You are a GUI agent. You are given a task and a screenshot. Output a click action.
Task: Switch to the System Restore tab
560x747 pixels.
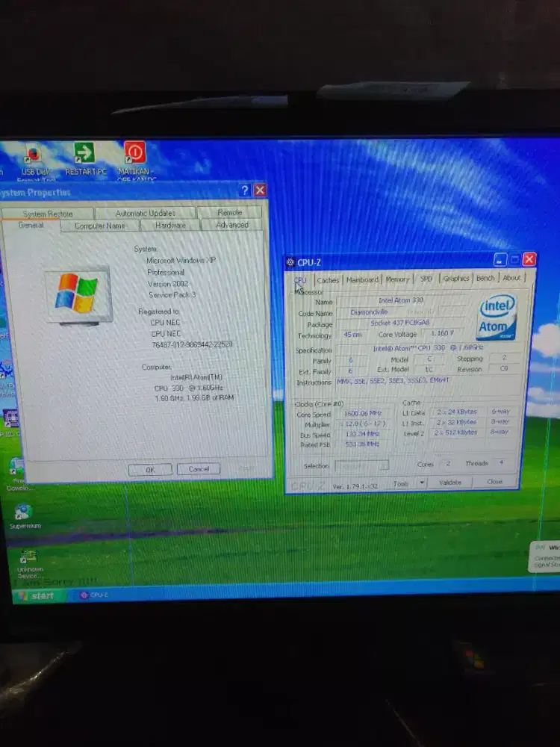(48, 214)
